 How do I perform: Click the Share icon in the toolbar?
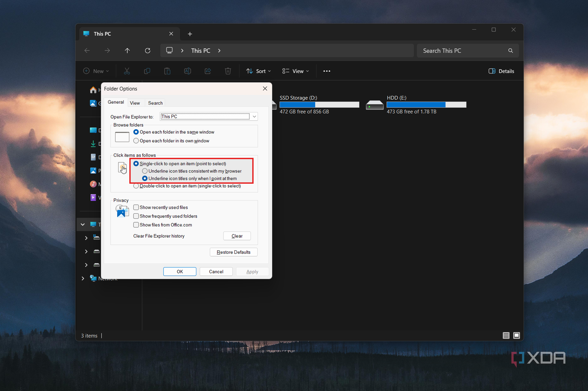(208, 71)
